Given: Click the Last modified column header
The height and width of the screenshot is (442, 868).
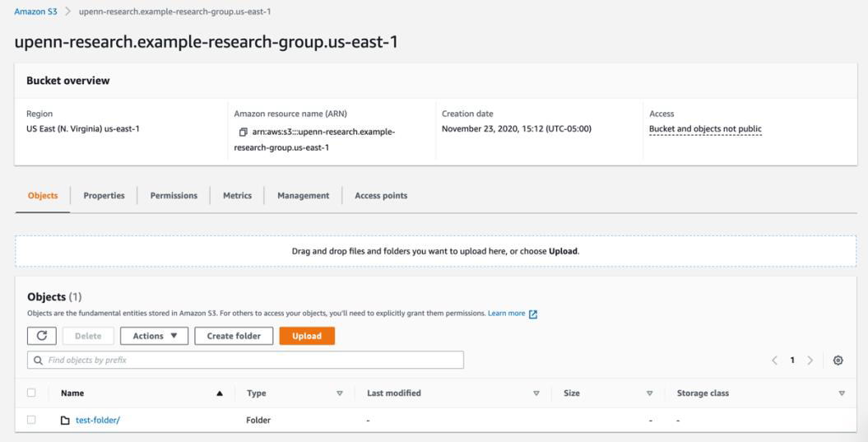Looking at the screenshot, I should 394,393.
